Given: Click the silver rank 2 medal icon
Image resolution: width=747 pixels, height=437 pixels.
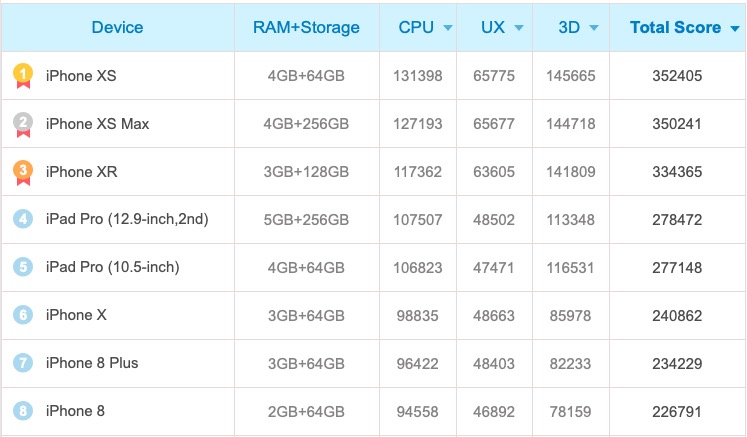Looking at the screenshot, I should point(23,124).
